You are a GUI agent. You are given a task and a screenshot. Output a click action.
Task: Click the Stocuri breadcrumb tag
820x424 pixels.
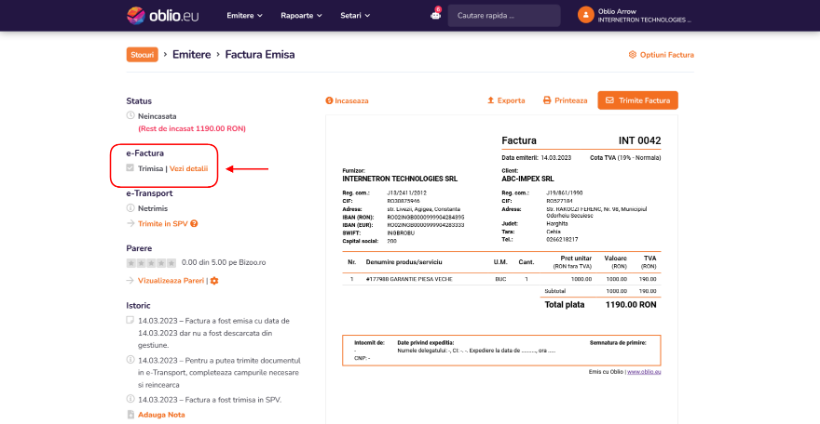coord(142,54)
